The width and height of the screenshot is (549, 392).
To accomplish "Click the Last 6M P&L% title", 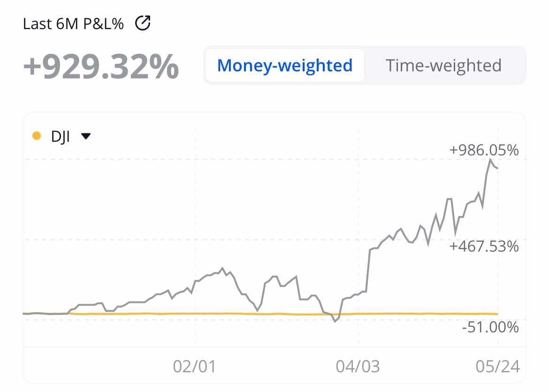I will point(73,23).
